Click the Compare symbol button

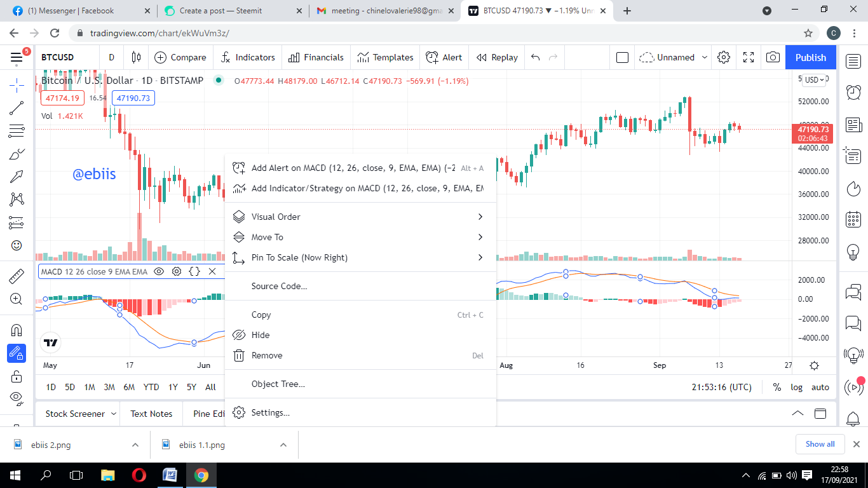coord(180,57)
